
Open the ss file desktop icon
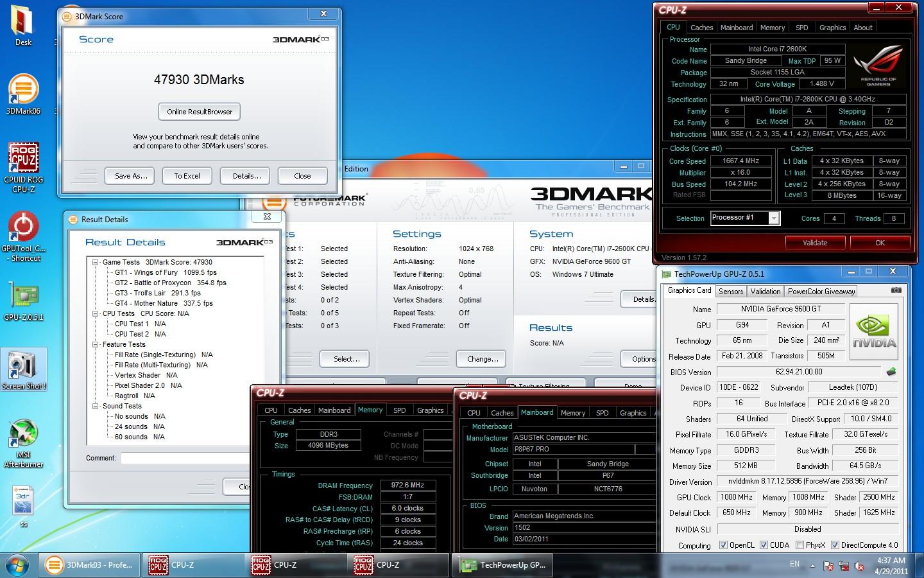coord(23,507)
